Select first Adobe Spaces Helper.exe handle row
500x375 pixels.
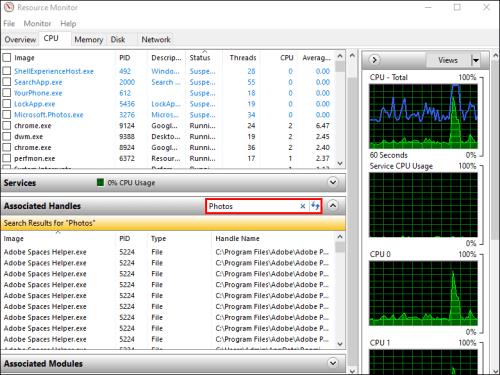168,252
